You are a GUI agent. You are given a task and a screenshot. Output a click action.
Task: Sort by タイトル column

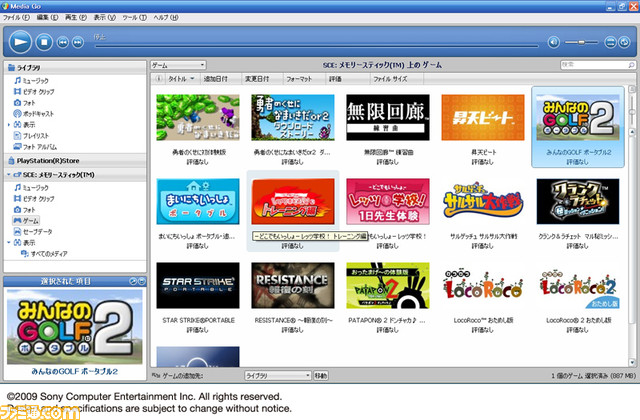181,79
